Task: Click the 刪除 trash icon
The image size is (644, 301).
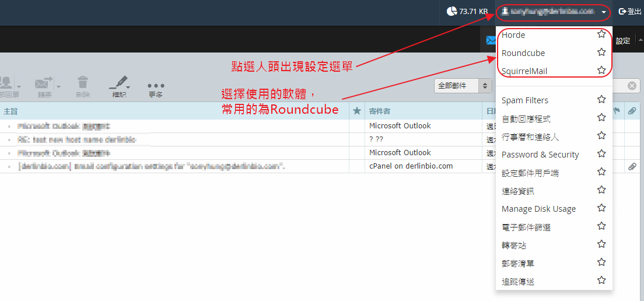Action: point(83,82)
